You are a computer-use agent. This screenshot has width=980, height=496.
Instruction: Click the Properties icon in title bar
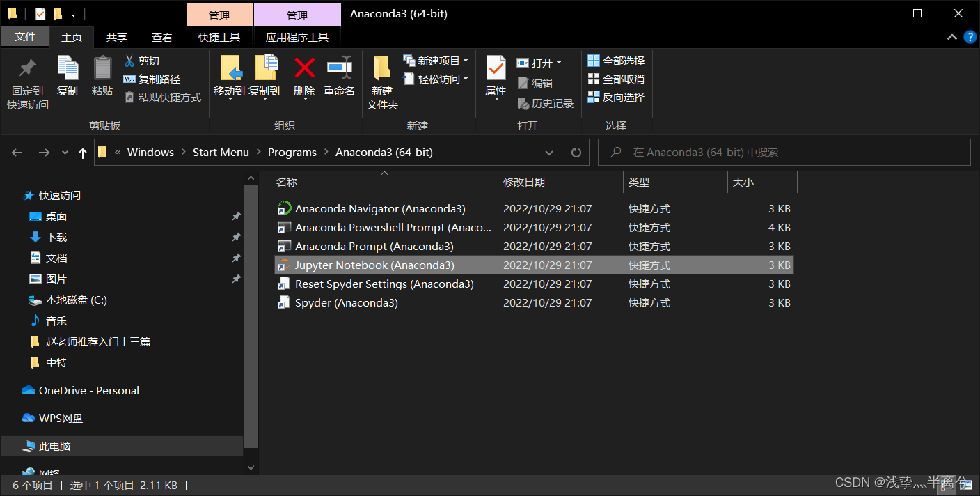pos(40,13)
